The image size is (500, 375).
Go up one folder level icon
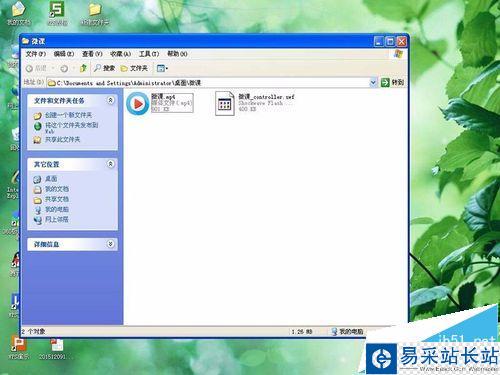tap(83, 68)
